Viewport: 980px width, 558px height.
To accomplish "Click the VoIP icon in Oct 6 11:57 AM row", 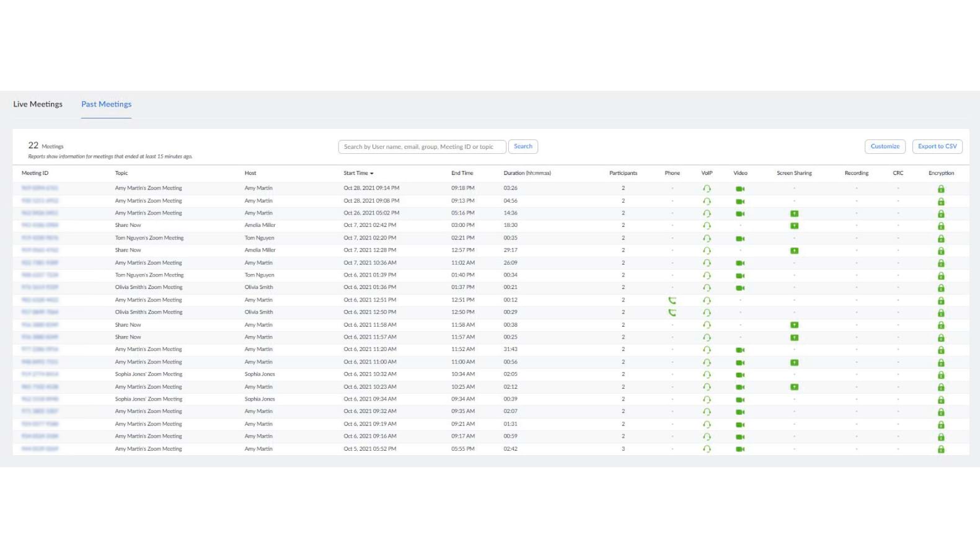I will [x=707, y=337].
